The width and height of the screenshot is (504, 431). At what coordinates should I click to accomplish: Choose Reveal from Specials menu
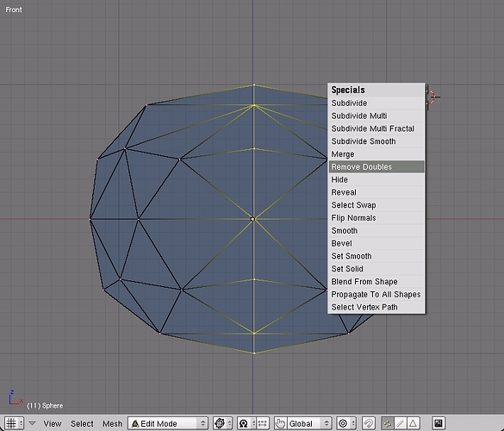376,192
